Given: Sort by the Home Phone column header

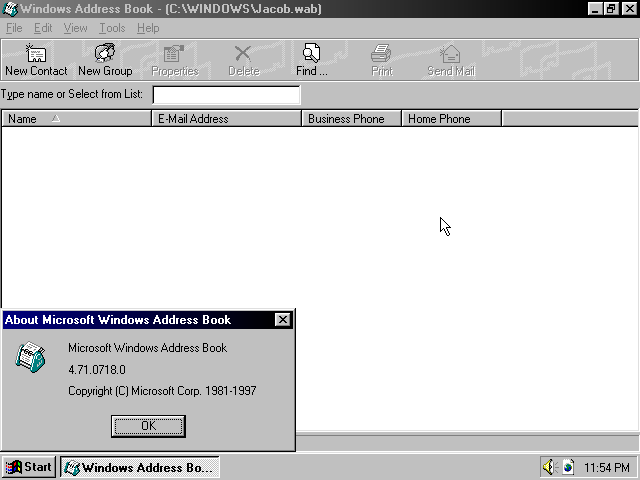Looking at the screenshot, I should pyautogui.click(x=452, y=119).
